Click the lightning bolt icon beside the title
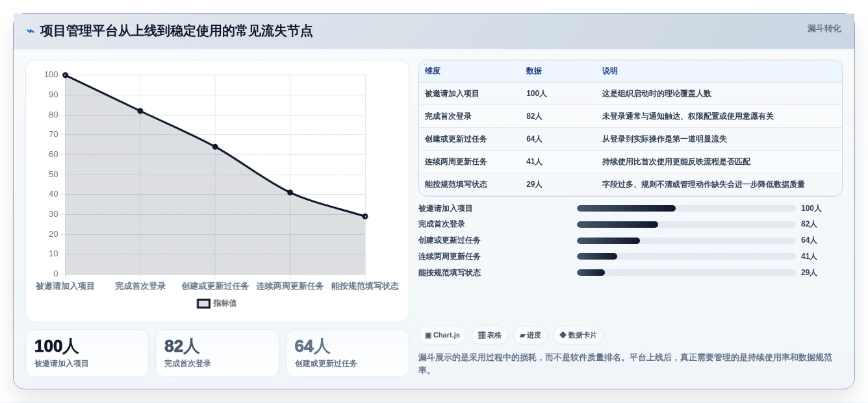This screenshot has height=403, width=868. [31, 31]
